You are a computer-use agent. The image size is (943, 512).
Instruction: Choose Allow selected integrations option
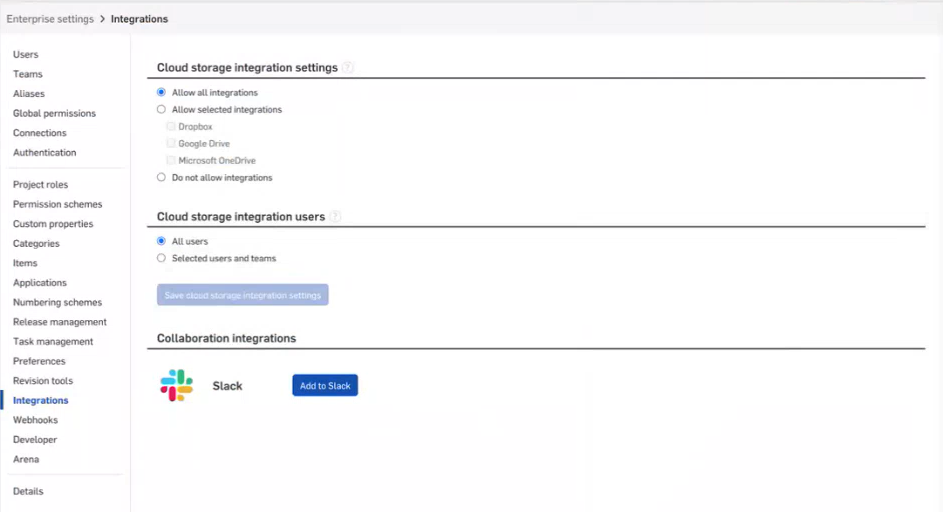(161, 109)
